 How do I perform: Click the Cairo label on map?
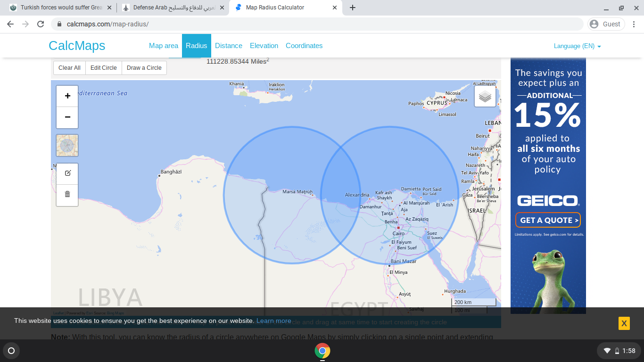(398, 233)
